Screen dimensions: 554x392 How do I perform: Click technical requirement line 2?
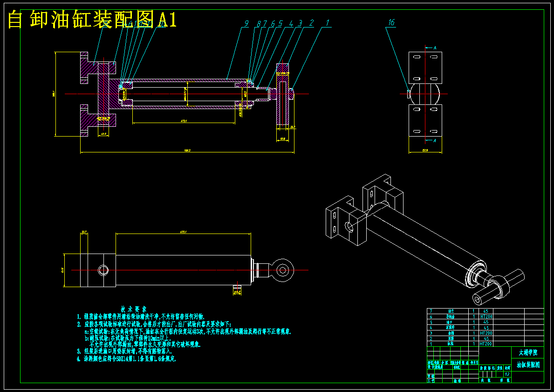point(154,324)
